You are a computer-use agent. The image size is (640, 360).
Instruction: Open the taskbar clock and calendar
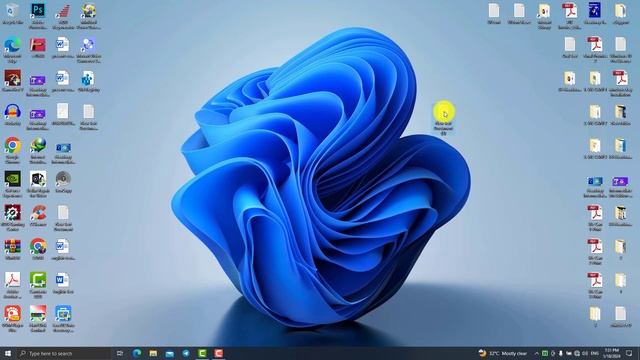[x=612, y=353]
